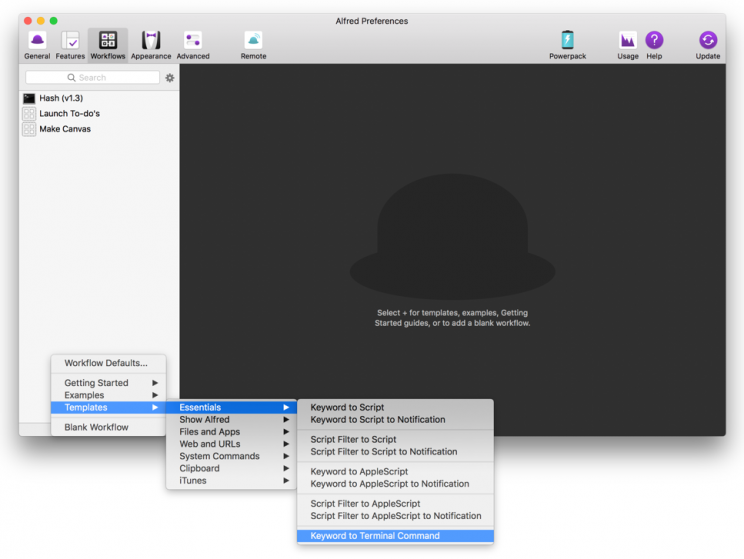This screenshot has width=744, height=559.
Task: Expand the Files and Apps submenu arrow
Action: (286, 432)
